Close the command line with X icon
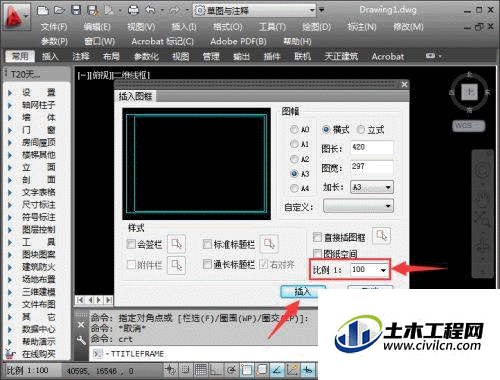Screen dimensions: 500x380 (x=81, y=324)
